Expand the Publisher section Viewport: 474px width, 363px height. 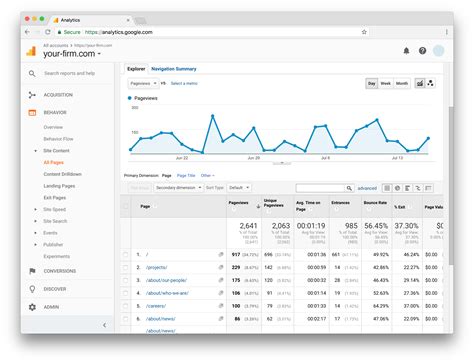click(x=36, y=245)
